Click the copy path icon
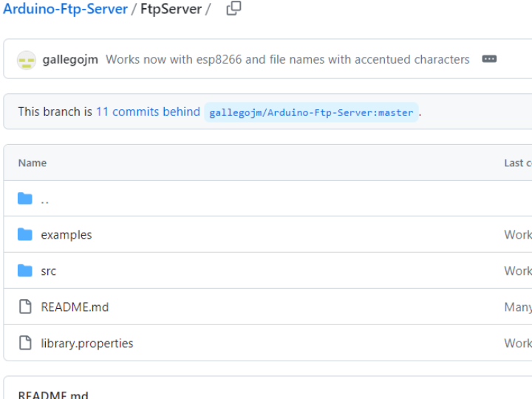The image size is (532, 399). [233, 9]
